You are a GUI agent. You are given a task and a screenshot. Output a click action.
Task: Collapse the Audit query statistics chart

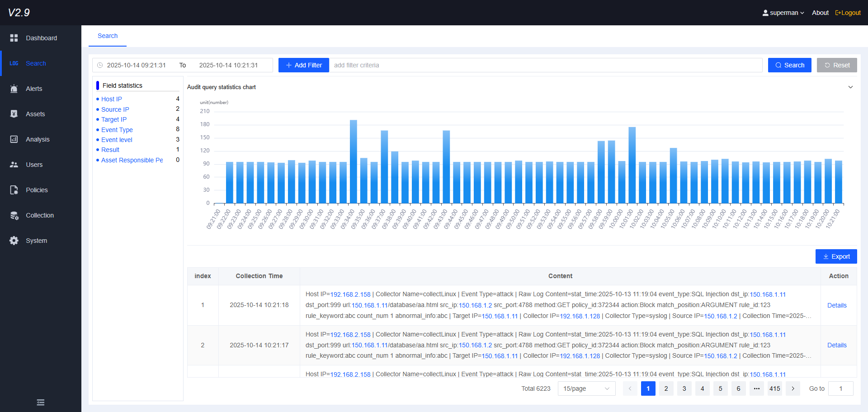pyautogui.click(x=850, y=87)
